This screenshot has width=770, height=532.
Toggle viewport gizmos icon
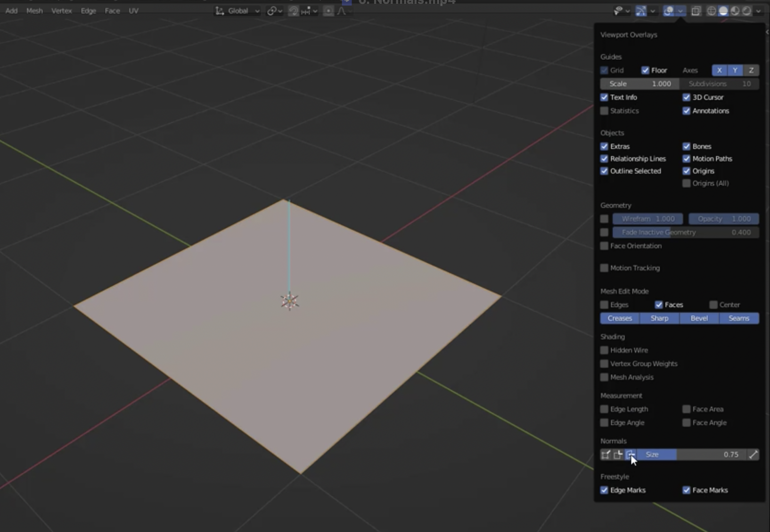[641, 11]
